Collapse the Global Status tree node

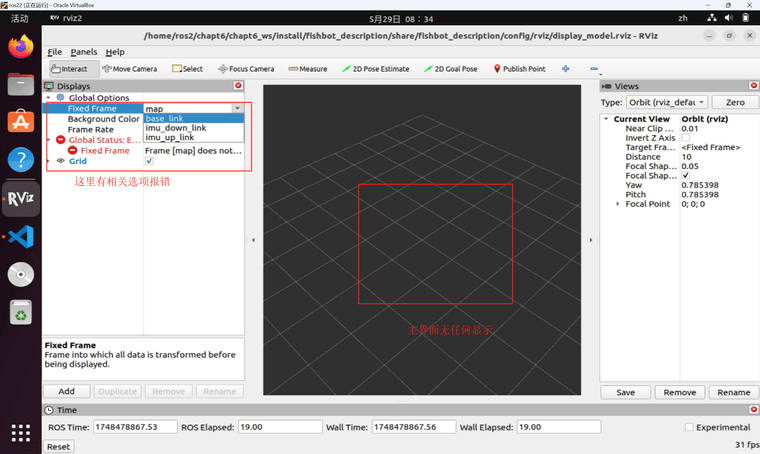point(48,140)
